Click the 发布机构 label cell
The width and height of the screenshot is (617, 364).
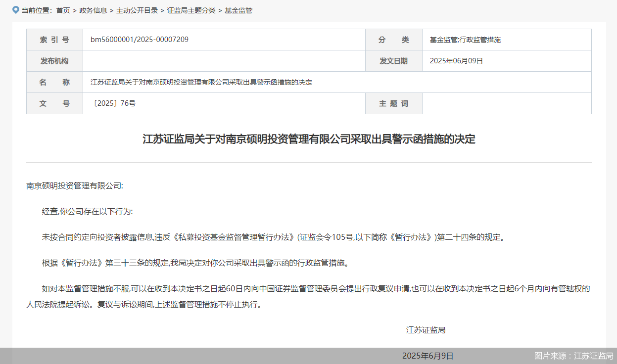point(54,61)
